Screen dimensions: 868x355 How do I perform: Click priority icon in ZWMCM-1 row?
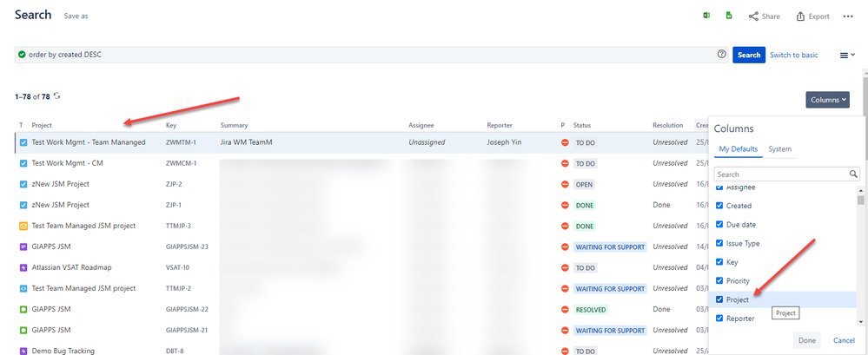click(565, 164)
